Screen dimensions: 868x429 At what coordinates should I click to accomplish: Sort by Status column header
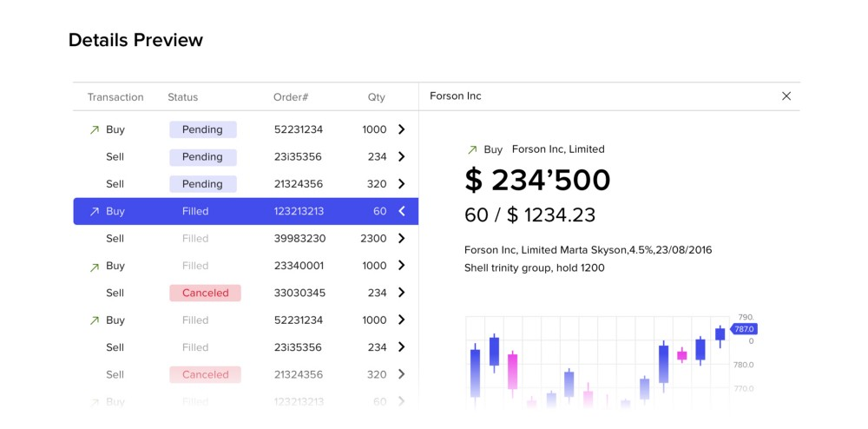point(182,97)
